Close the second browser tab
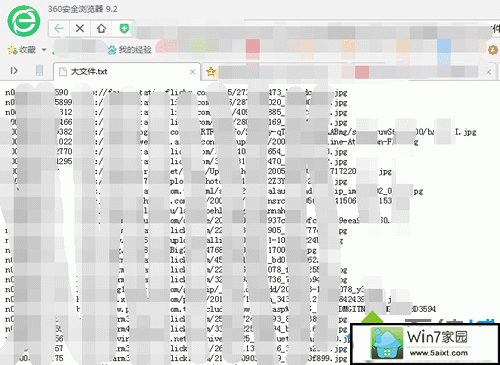The image size is (500, 365). coord(489,72)
